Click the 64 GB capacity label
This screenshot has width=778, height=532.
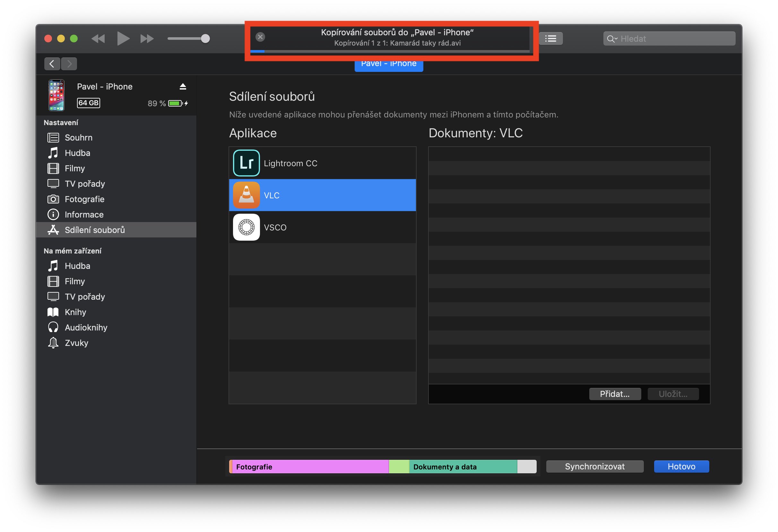tap(88, 103)
